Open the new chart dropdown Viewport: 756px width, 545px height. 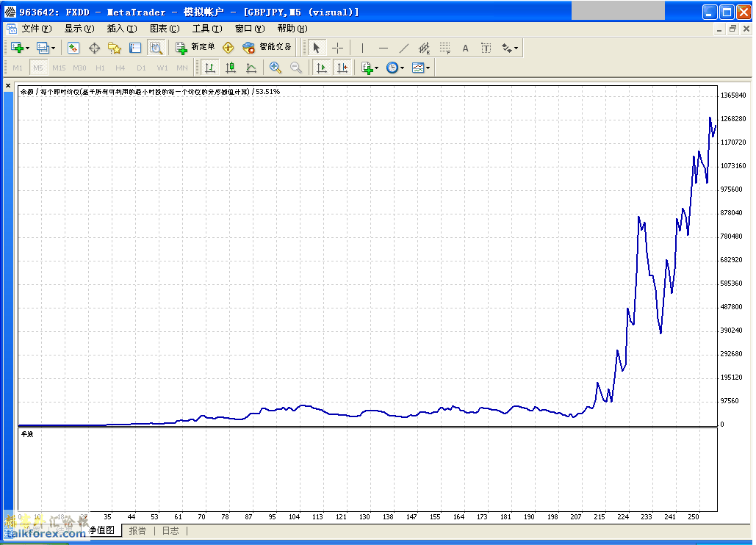click(21, 48)
